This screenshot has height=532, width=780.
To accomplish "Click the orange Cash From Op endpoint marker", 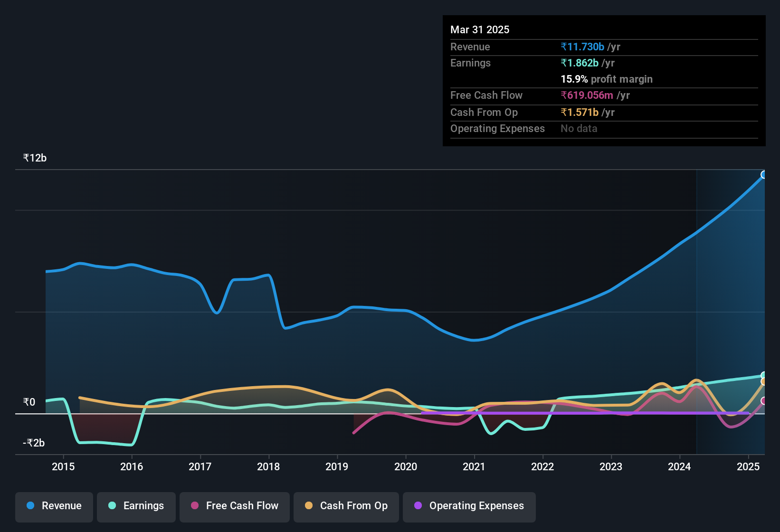I will pyautogui.click(x=764, y=381).
